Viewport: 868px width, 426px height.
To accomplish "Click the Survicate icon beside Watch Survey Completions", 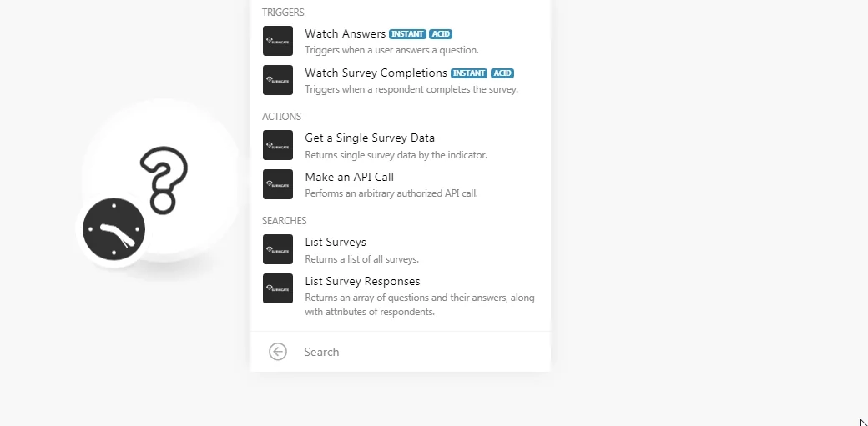I will pos(278,80).
